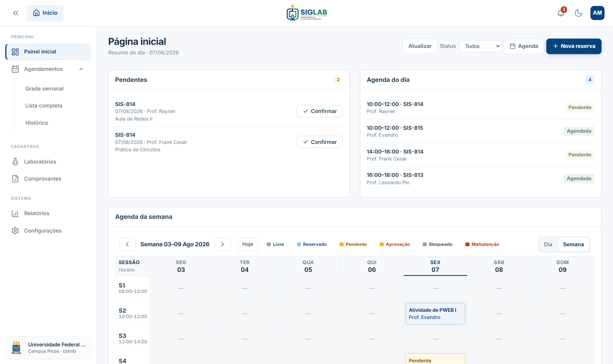Click the Comprovantes document icon
Viewport: 613px width, 364px height.
coord(15,179)
